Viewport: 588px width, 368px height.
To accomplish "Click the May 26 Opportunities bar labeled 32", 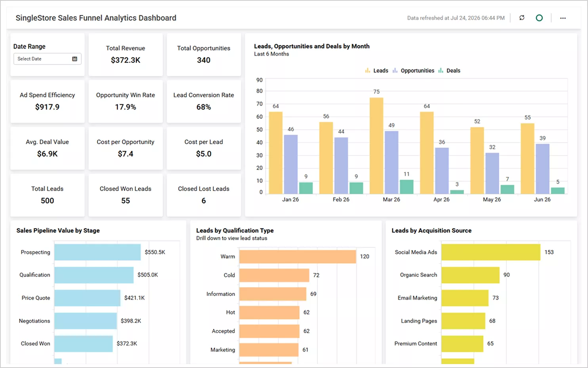I will tap(492, 173).
